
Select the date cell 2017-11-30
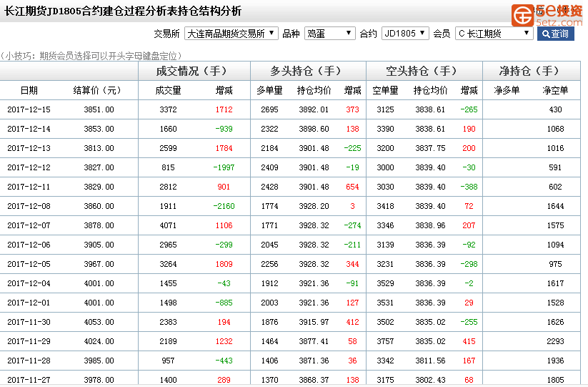pos(29,322)
